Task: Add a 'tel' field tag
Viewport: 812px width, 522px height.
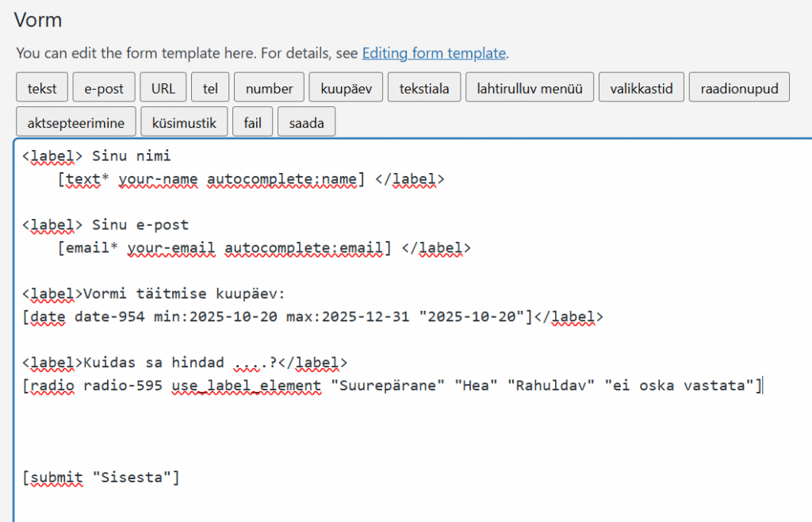Action: [210, 88]
